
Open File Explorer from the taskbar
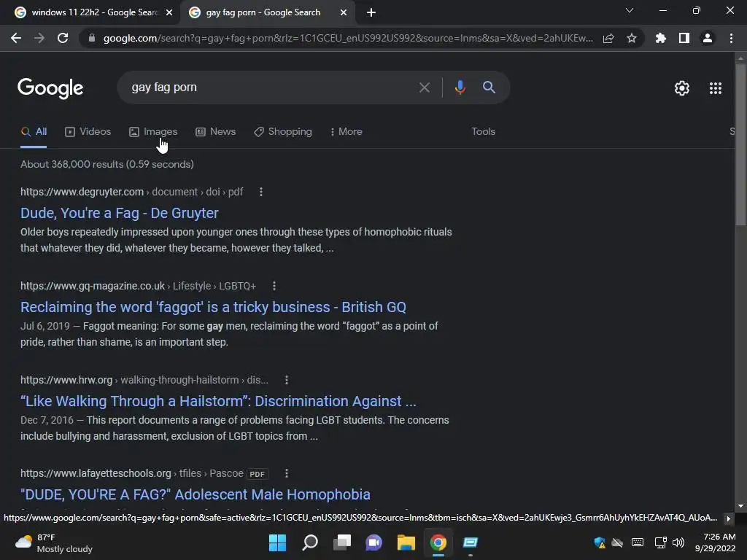pos(406,542)
